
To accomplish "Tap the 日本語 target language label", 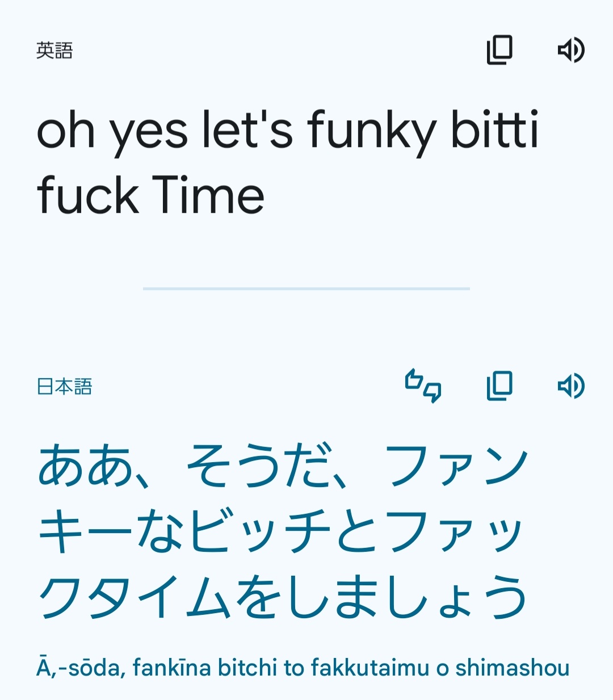I will 64,387.
